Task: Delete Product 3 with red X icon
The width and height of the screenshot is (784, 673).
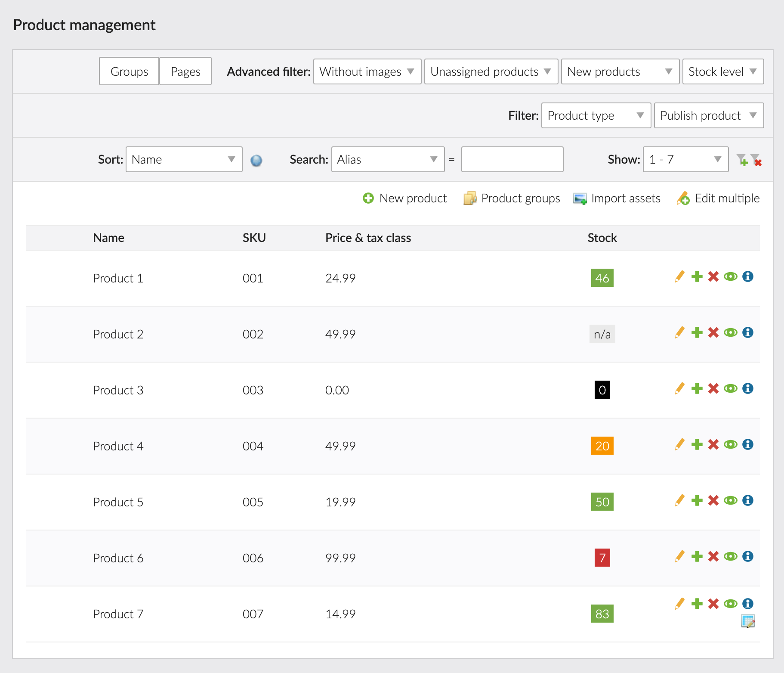Action: 713,388
